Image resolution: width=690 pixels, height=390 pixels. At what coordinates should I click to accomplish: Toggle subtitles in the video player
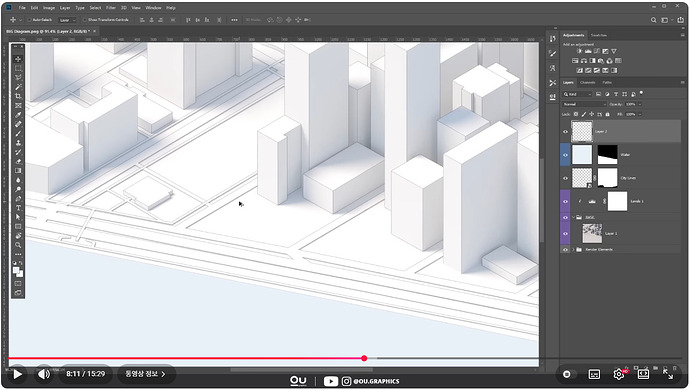click(x=594, y=374)
